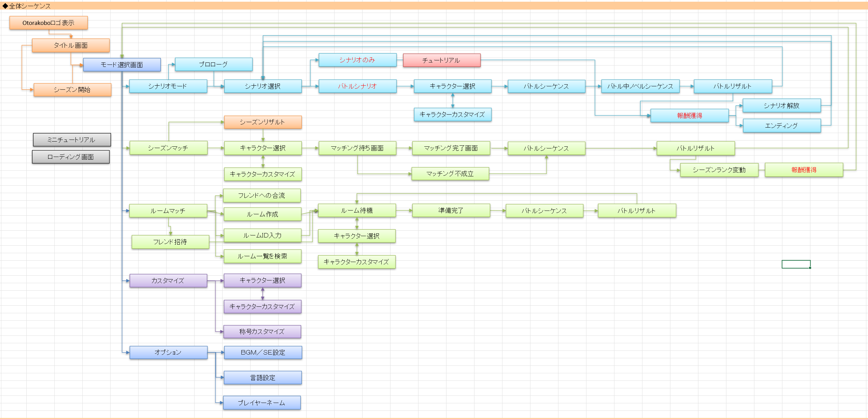Click the blue キャラクター選択 box
The width and height of the screenshot is (868, 419).
coord(453,86)
